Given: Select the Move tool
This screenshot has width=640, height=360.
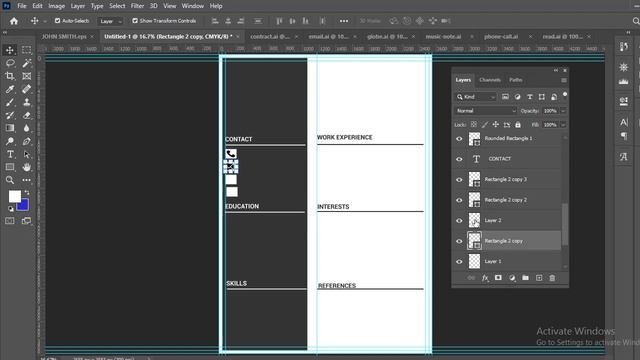Looking at the screenshot, I should [10, 50].
